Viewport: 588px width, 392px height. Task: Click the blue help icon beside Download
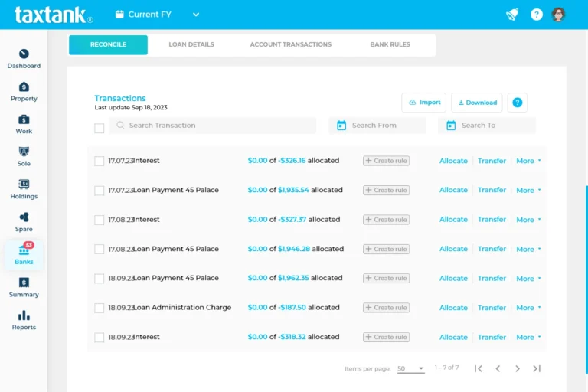517,103
